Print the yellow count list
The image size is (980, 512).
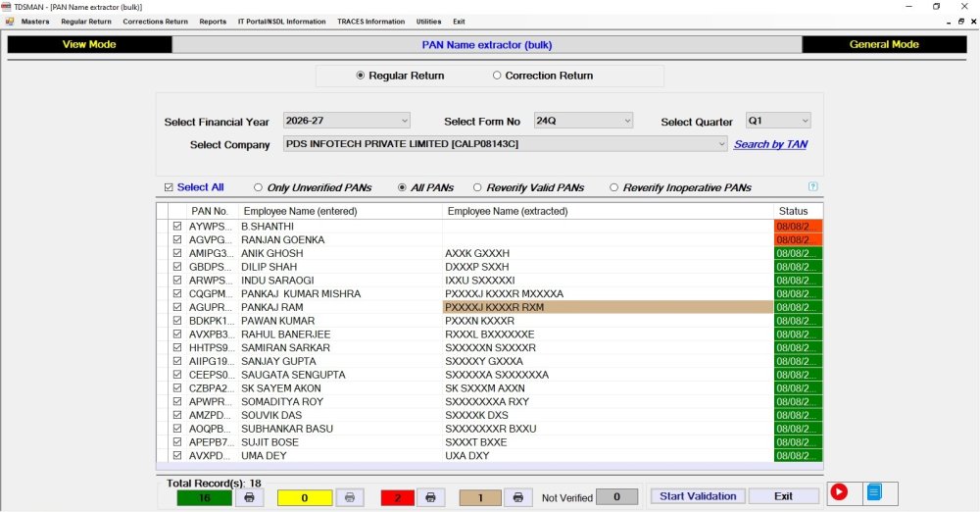click(350, 497)
